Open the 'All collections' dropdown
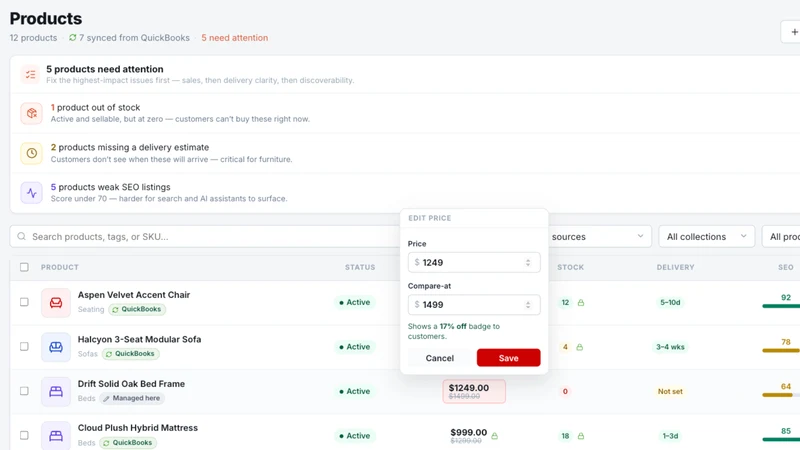 (707, 237)
